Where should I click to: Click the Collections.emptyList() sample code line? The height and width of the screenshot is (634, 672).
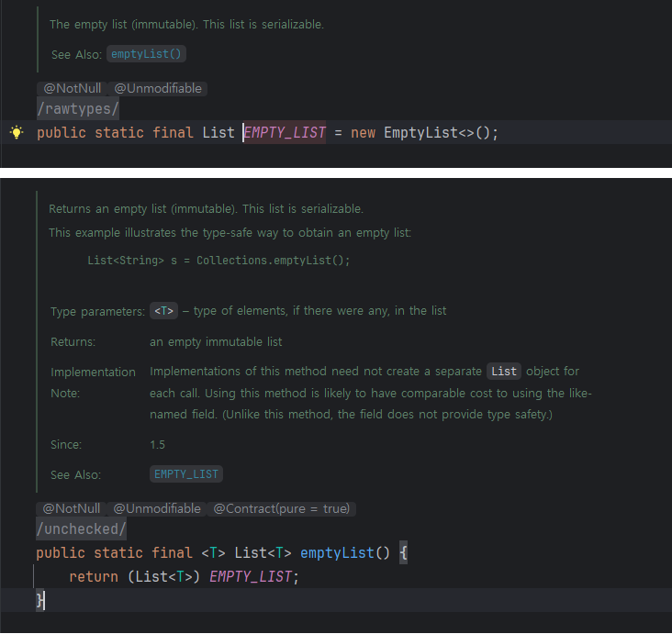(x=218, y=260)
